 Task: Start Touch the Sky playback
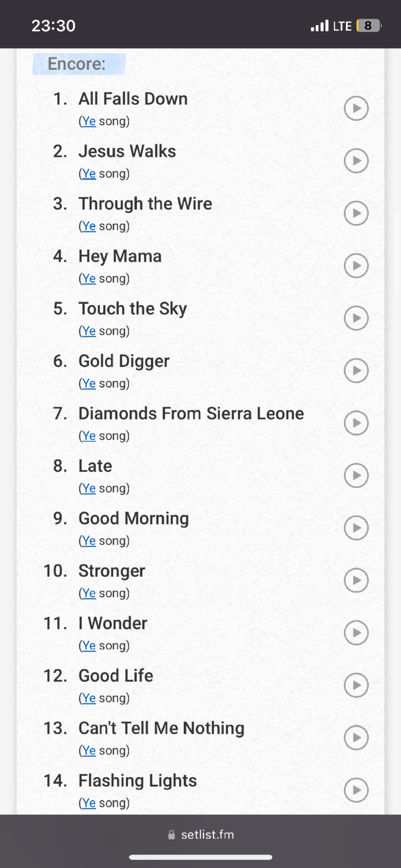[x=356, y=318]
